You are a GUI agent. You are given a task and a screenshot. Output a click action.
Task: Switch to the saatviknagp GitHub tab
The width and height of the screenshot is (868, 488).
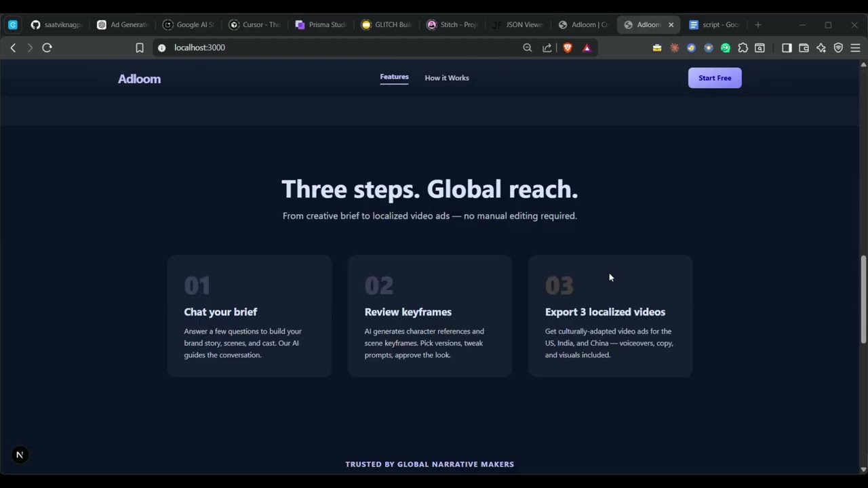[57, 24]
